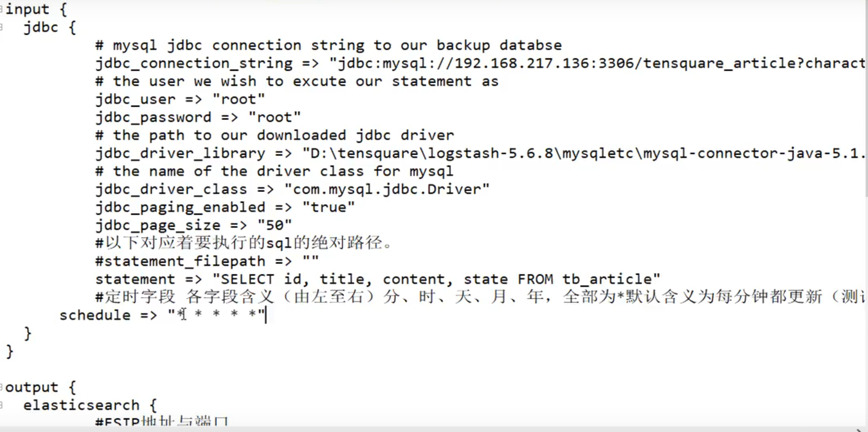Image resolution: width=868 pixels, height=432 pixels.
Task: Click the jdbc_page_size "50" value
Action: click(x=274, y=226)
